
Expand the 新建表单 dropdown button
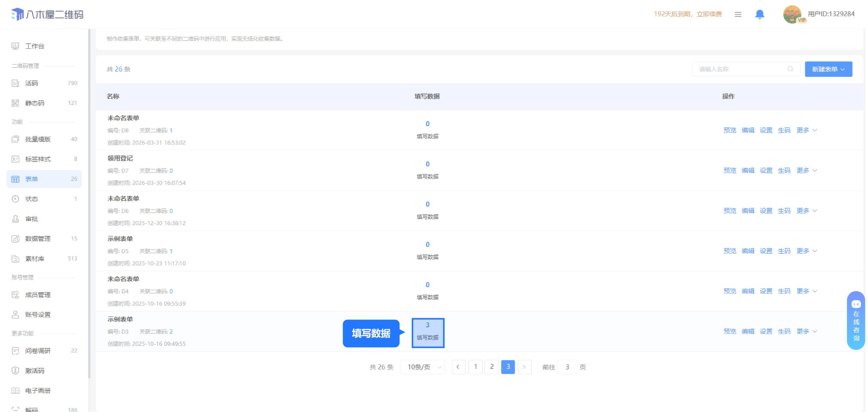tap(828, 69)
